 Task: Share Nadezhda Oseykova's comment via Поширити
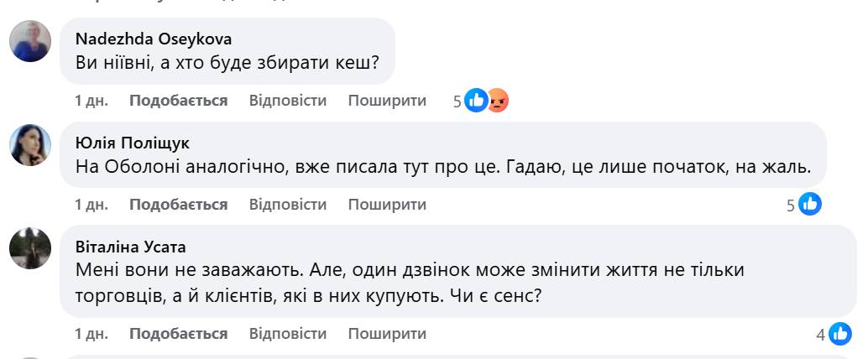(x=387, y=101)
